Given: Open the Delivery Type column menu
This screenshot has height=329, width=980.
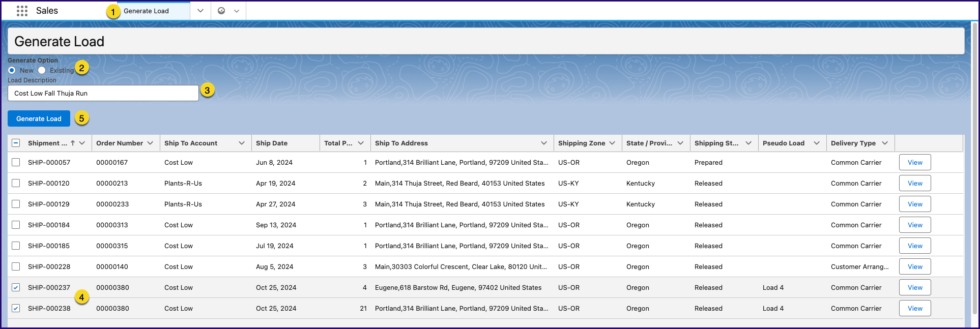Looking at the screenshot, I should coord(885,143).
